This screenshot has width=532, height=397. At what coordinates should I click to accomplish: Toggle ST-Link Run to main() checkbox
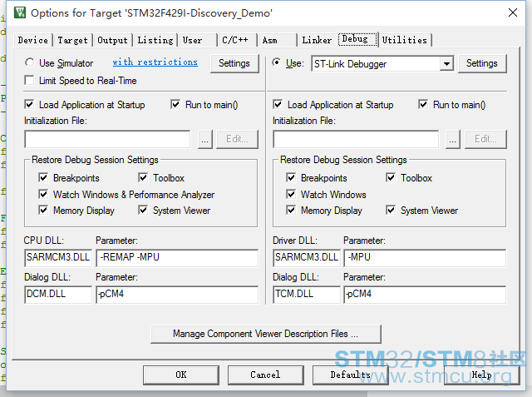423,104
